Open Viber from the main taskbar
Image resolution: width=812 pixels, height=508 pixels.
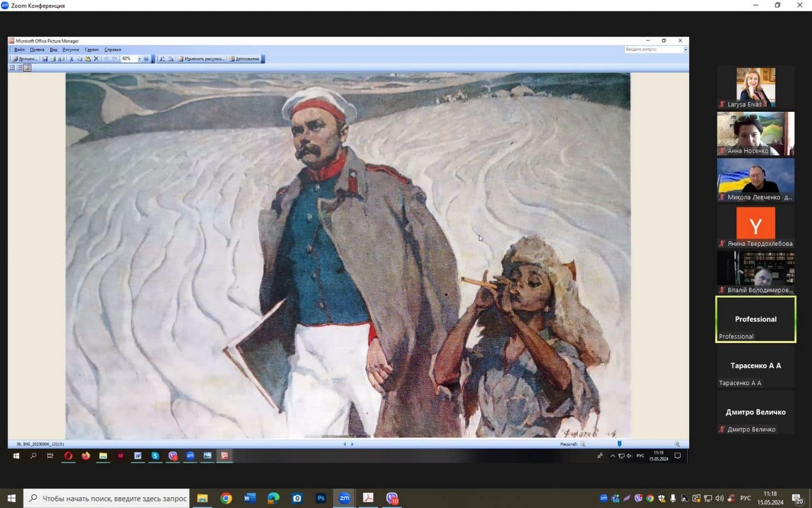(392, 498)
